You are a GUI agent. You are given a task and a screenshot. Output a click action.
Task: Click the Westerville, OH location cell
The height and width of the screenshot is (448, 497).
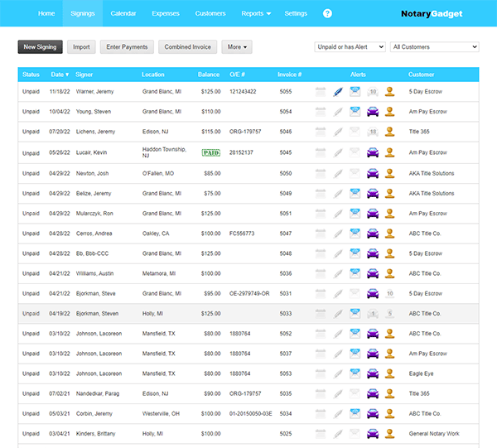pyautogui.click(x=161, y=413)
